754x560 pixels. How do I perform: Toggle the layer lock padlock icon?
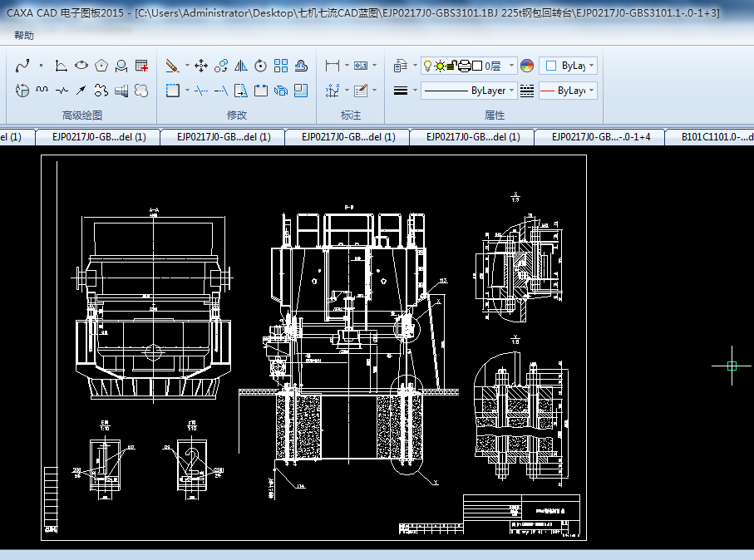pos(451,66)
